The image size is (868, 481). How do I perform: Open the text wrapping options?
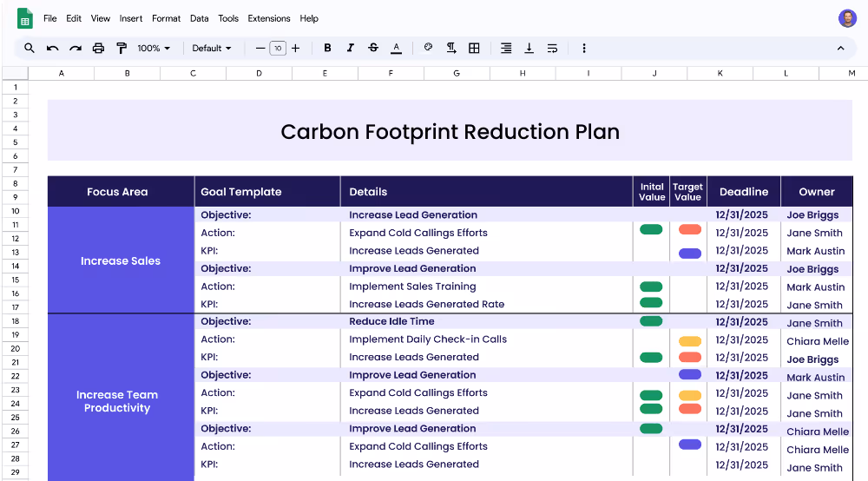[x=552, y=49]
